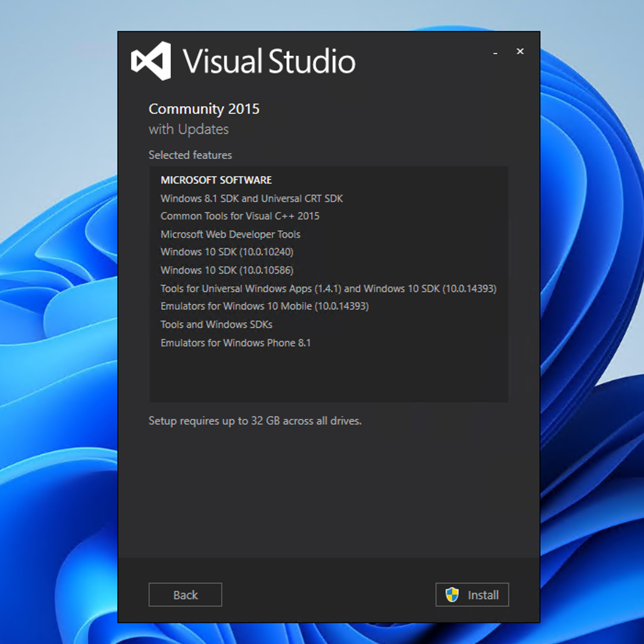Click the Visual Studio logo icon
The height and width of the screenshot is (644, 644).
coord(151,61)
